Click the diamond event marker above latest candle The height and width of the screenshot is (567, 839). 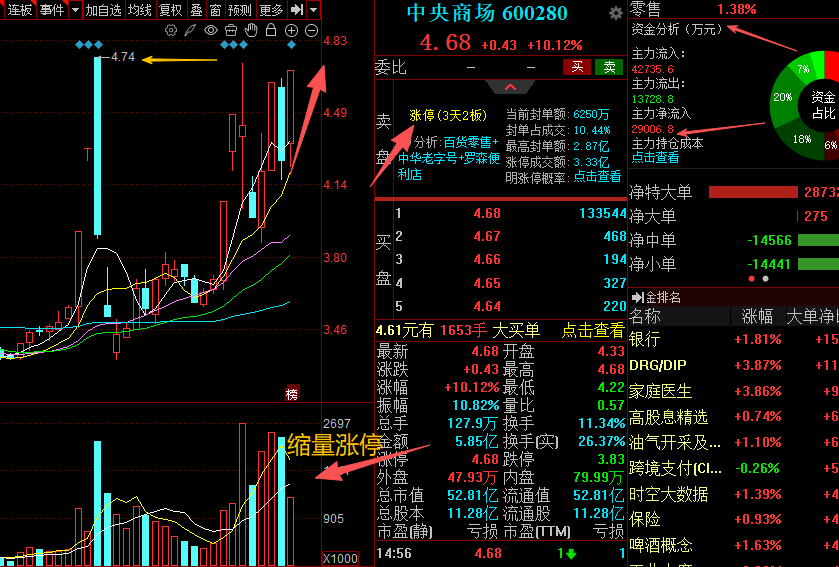point(292,45)
